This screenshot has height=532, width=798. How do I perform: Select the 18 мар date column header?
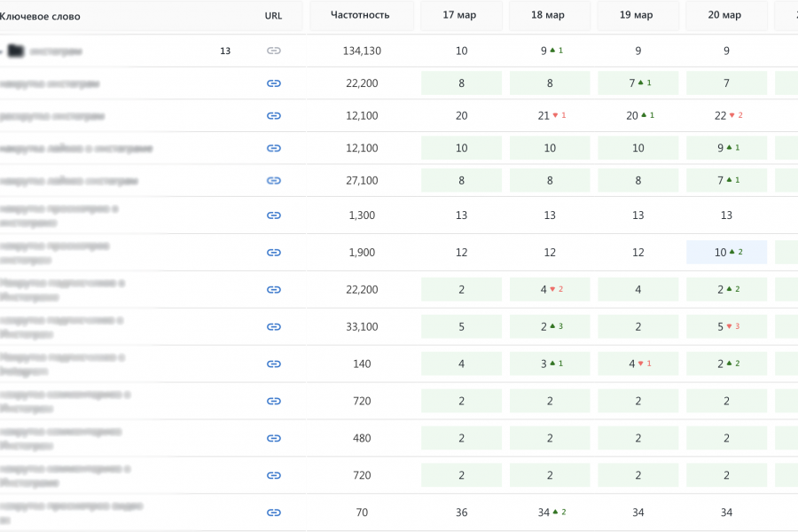pos(549,15)
